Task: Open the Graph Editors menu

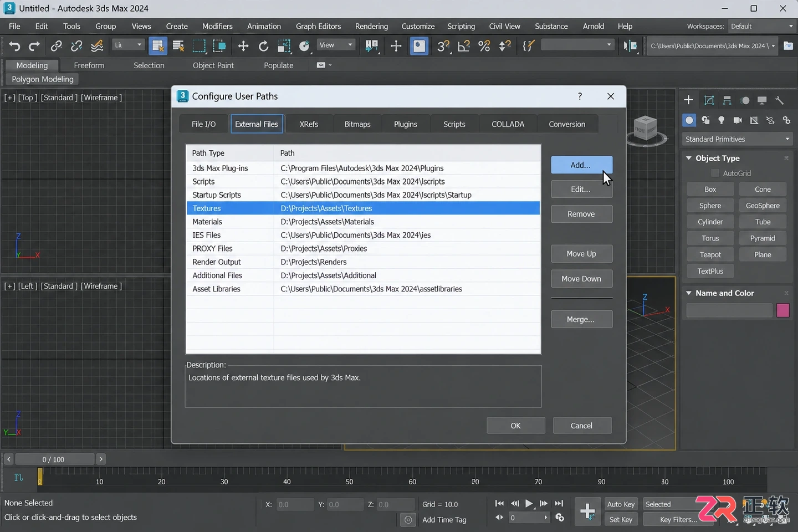Action: (x=318, y=26)
